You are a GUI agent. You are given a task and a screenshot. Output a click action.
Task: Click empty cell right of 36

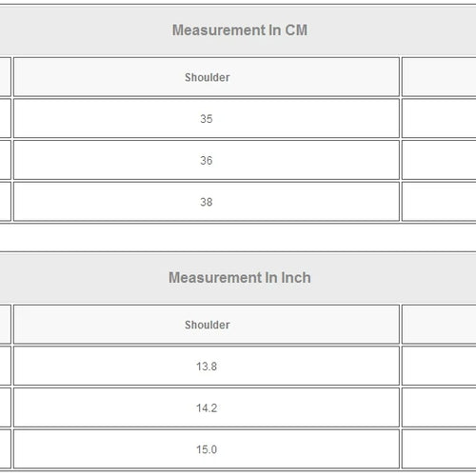click(439, 160)
